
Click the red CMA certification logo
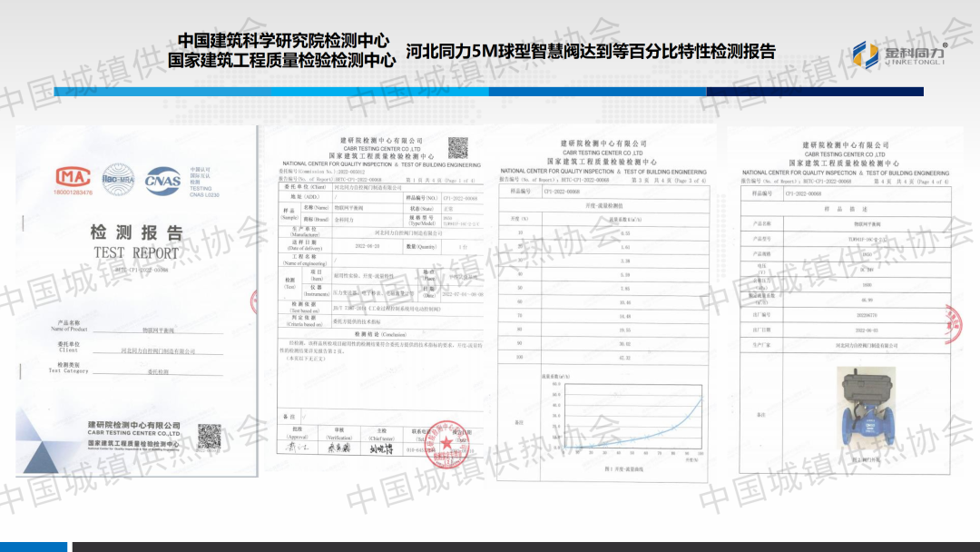[73, 178]
